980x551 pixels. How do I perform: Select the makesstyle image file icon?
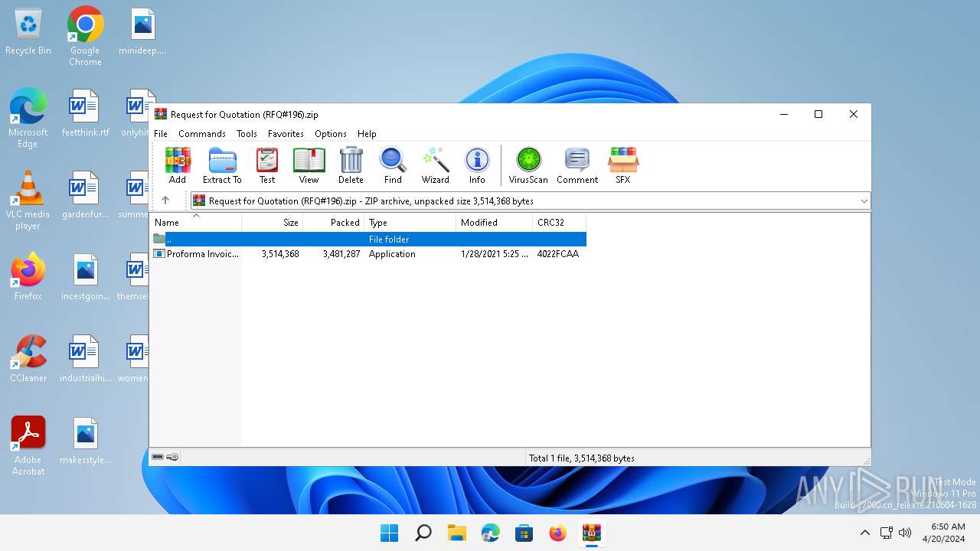coord(85,441)
